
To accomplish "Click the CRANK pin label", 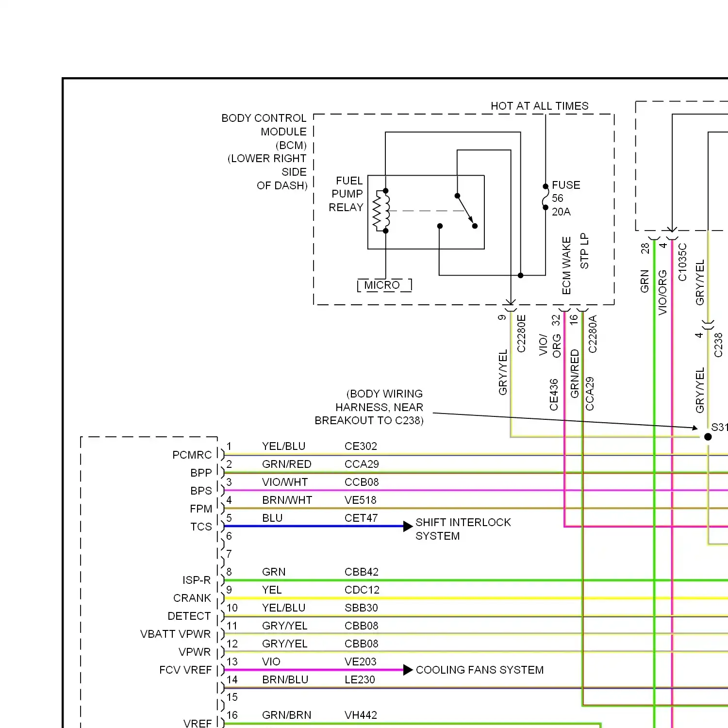I will (192, 598).
